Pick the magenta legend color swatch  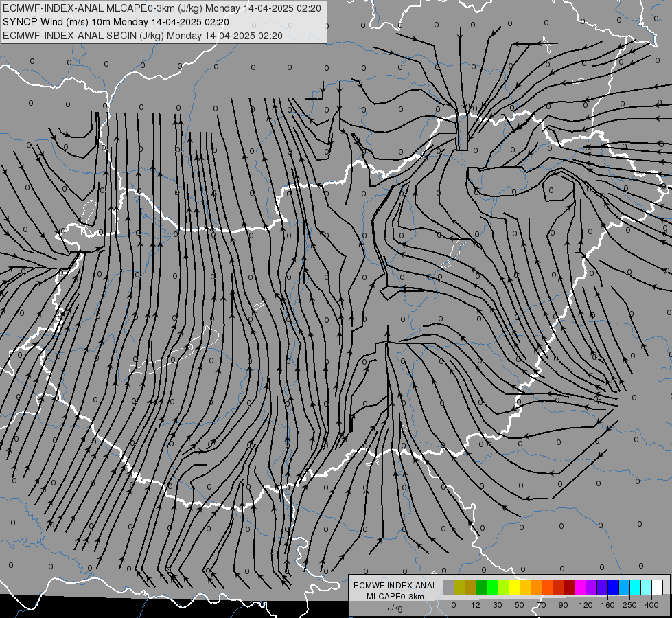(580, 587)
